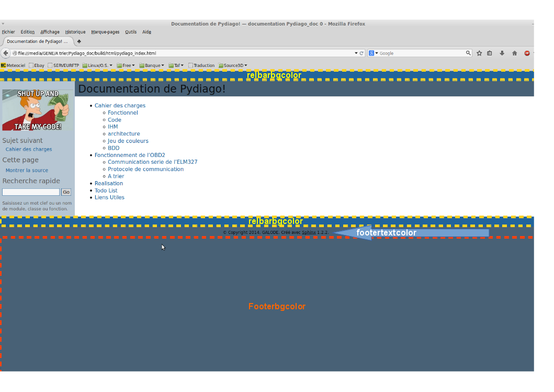Expand the Linux/O.S. bookmarks folder
The height and width of the screenshot is (392, 554).
(97, 65)
